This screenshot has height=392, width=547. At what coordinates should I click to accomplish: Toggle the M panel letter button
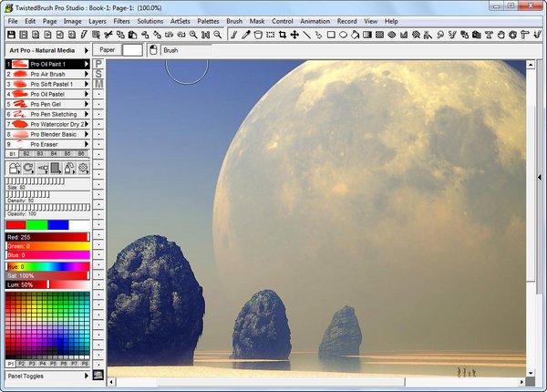pos(98,84)
